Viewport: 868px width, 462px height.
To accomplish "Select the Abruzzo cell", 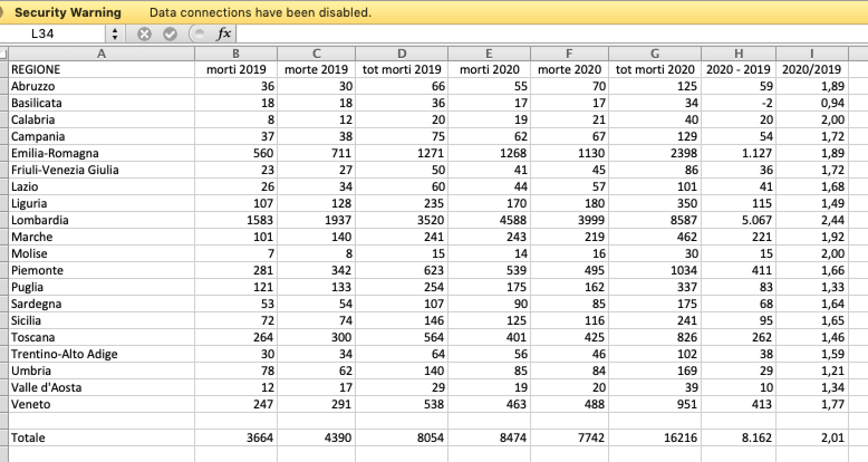I will pos(102,86).
